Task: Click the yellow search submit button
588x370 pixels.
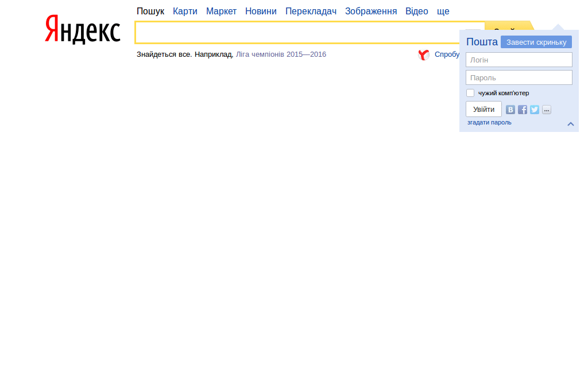Action: [509, 25]
